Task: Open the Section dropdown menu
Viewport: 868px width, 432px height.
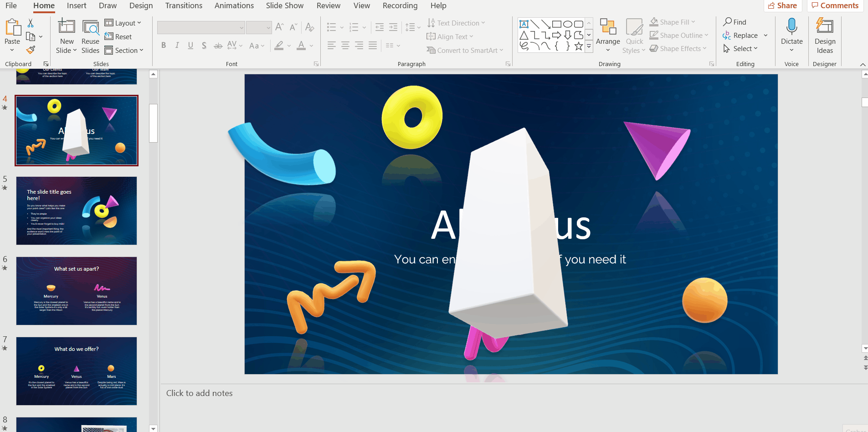Action: 124,51
